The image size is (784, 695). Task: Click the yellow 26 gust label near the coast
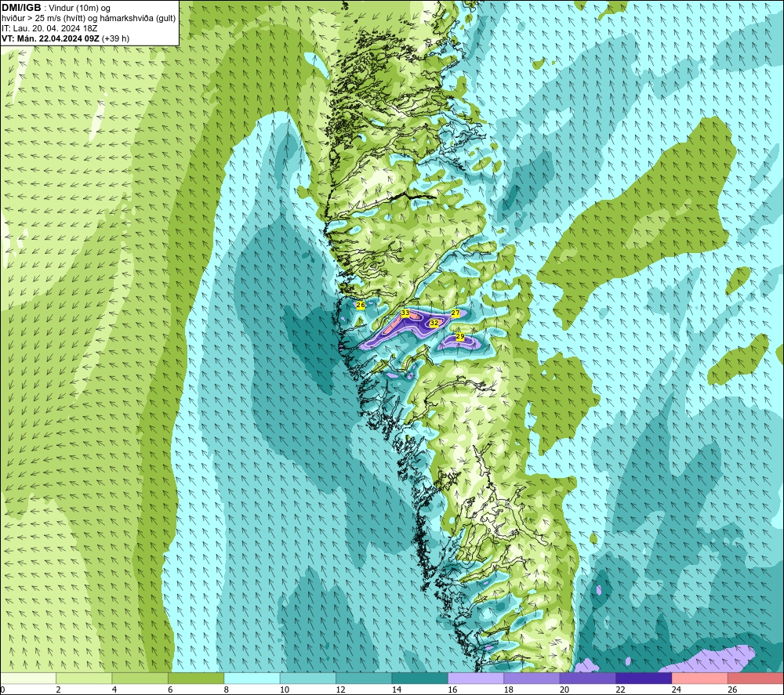[361, 305]
